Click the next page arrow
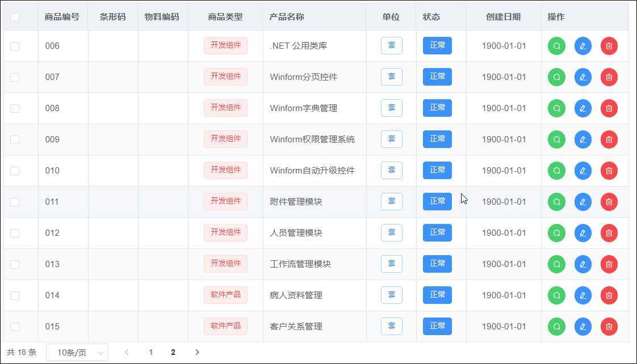Screen dimensions: 637x364 (197, 352)
